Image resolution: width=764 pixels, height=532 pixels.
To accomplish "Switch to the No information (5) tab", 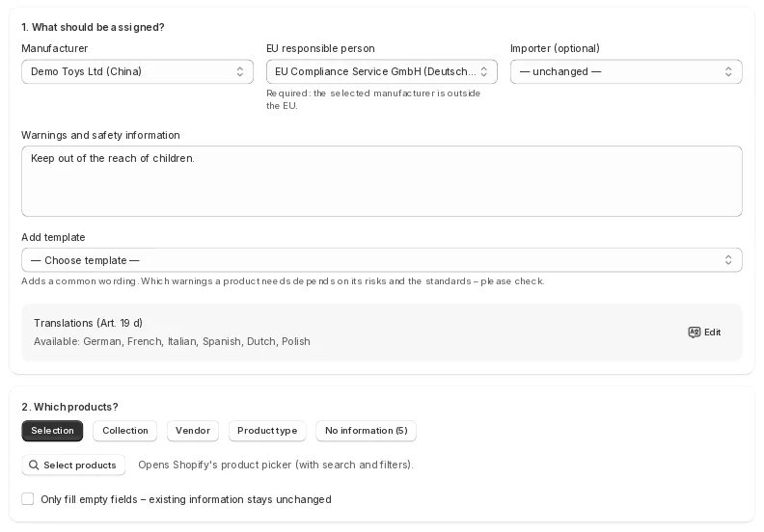I will pos(366,431).
